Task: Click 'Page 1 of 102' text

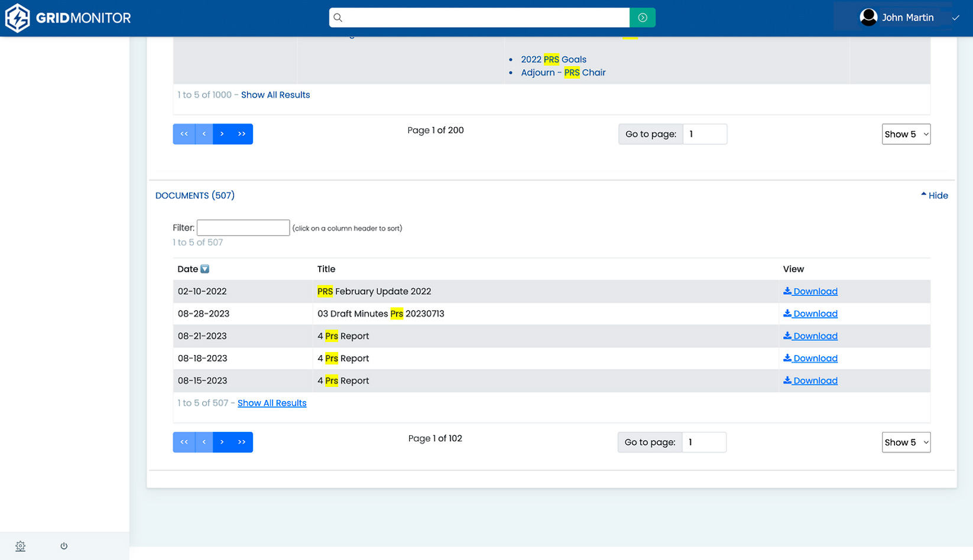Action: (x=435, y=438)
